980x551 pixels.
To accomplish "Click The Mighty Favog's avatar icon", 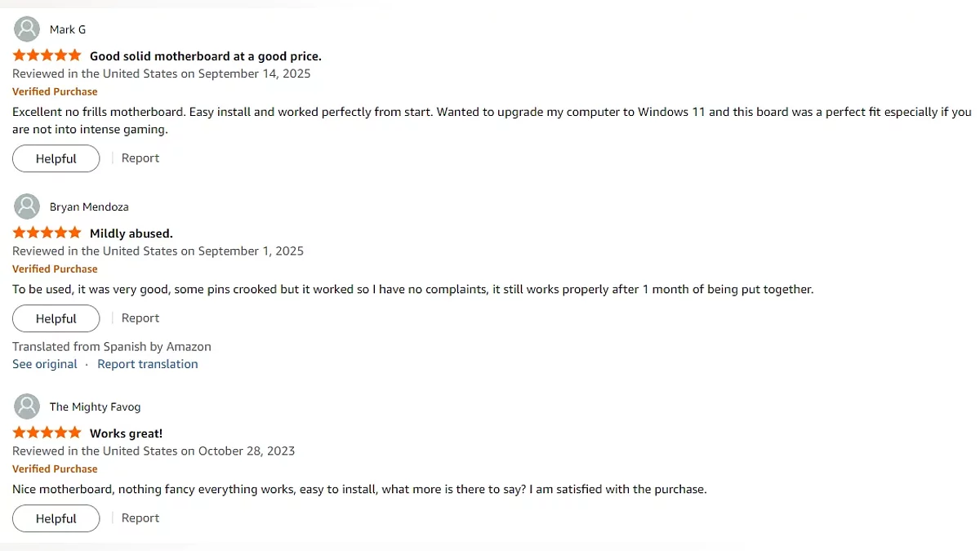I will 27,407.
